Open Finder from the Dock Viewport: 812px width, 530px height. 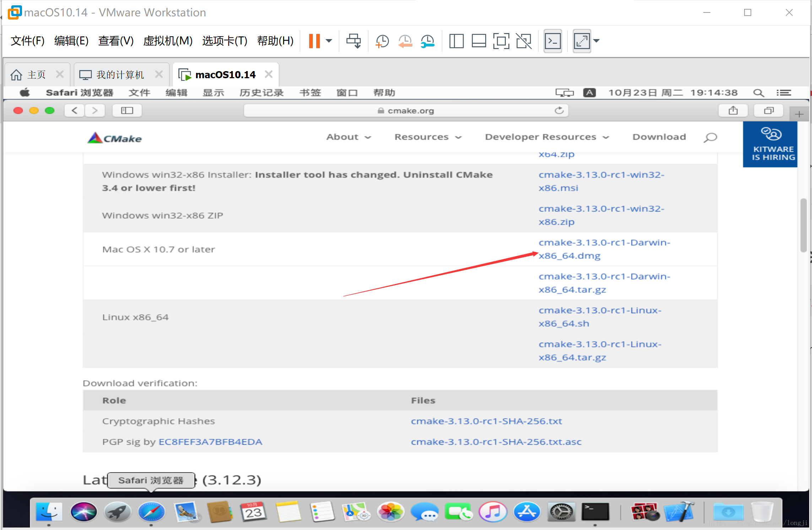(49, 512)
